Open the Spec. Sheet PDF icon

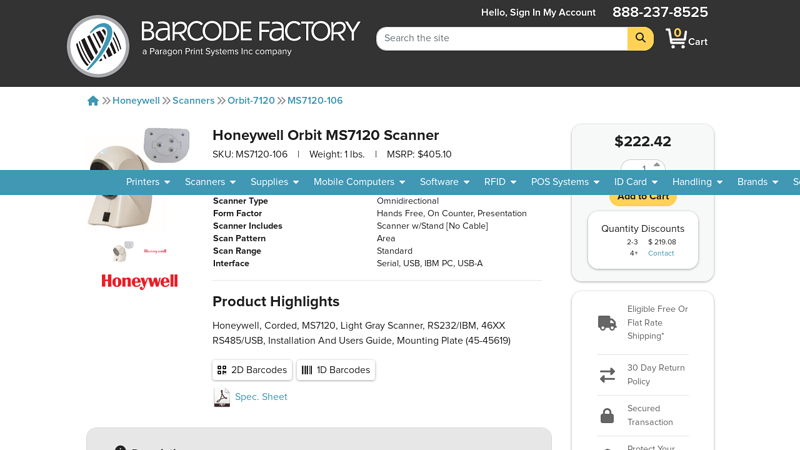click(221, 397)
